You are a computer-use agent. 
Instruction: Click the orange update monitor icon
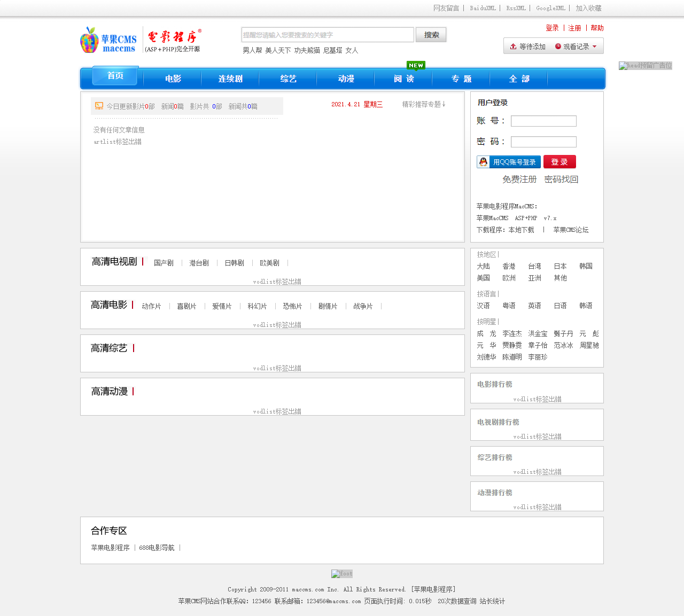99,106
